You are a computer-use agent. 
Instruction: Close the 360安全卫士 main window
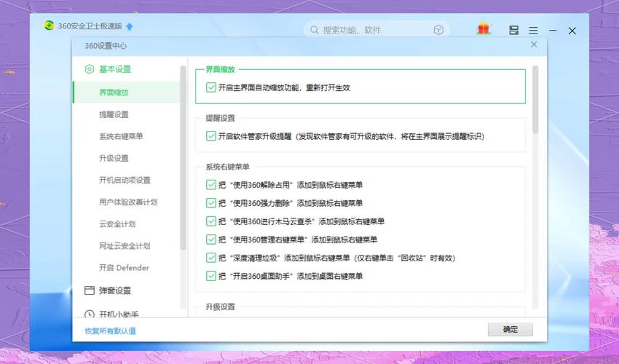coord(572,31)
